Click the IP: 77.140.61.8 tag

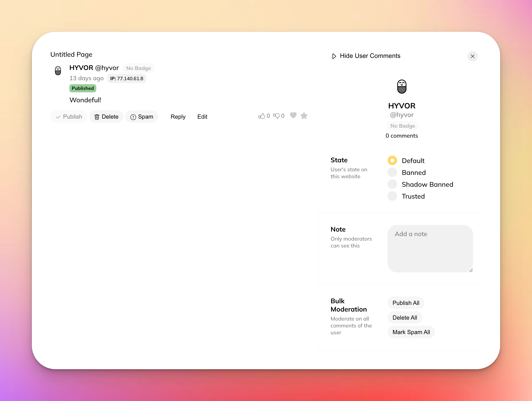coord(127,79)
